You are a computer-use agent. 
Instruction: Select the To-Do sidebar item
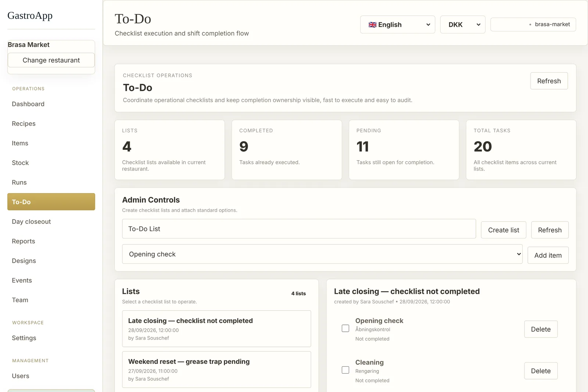coord(51,202)
